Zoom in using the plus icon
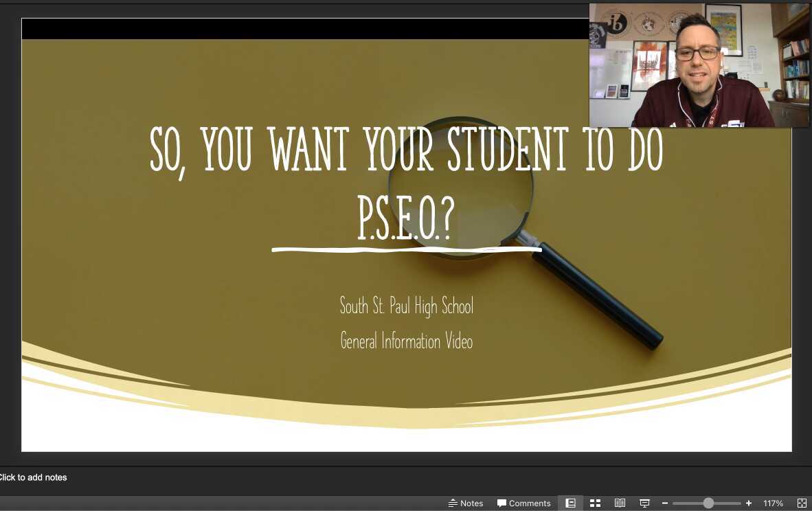812x511 pixels. (x=749, y=503)
